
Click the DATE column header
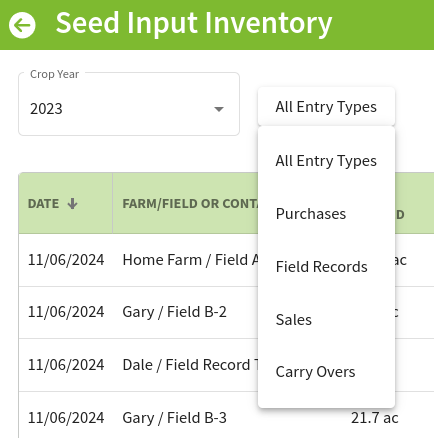point(66,203)
